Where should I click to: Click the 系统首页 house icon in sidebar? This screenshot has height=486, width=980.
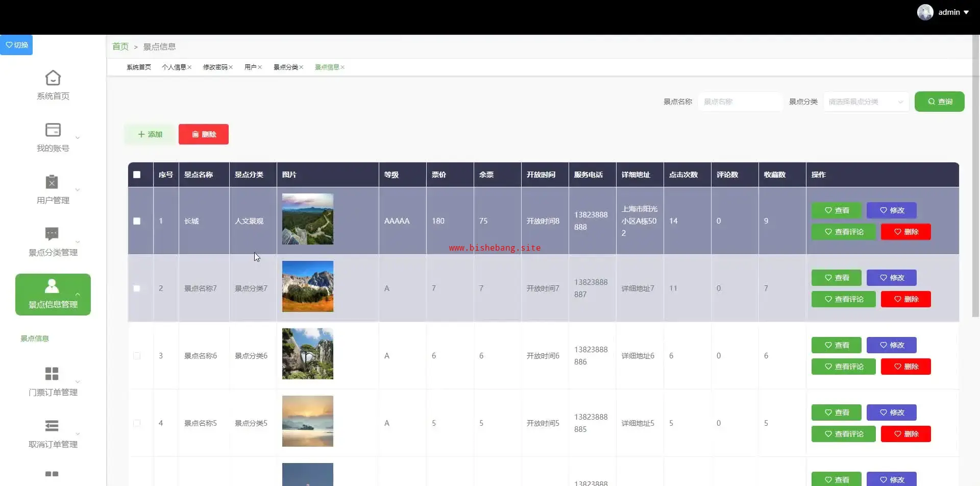[53, 78]
